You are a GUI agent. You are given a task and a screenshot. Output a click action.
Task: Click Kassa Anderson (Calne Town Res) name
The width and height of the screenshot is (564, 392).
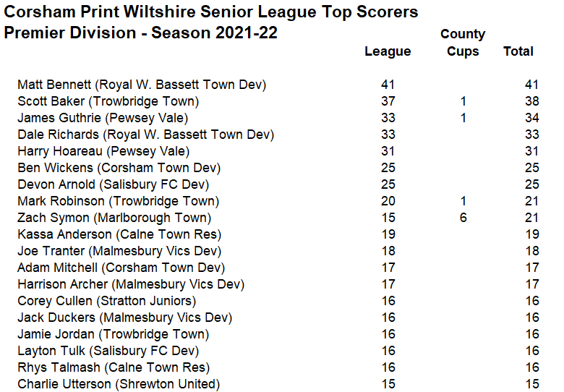119,234
